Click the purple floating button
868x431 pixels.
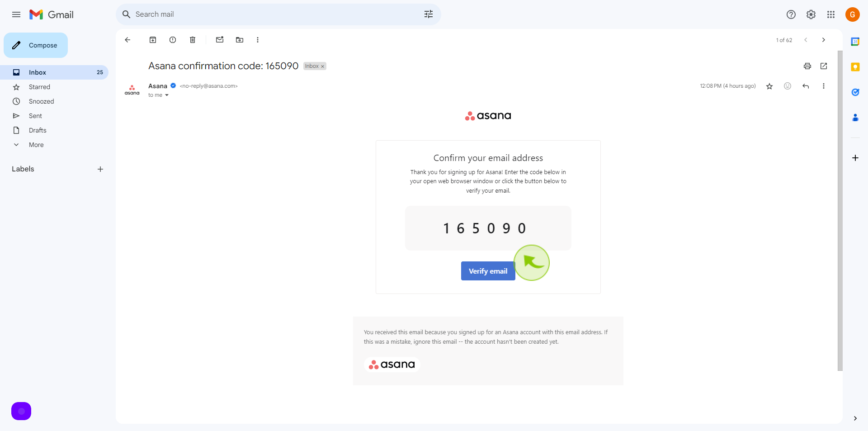(21, 411)
